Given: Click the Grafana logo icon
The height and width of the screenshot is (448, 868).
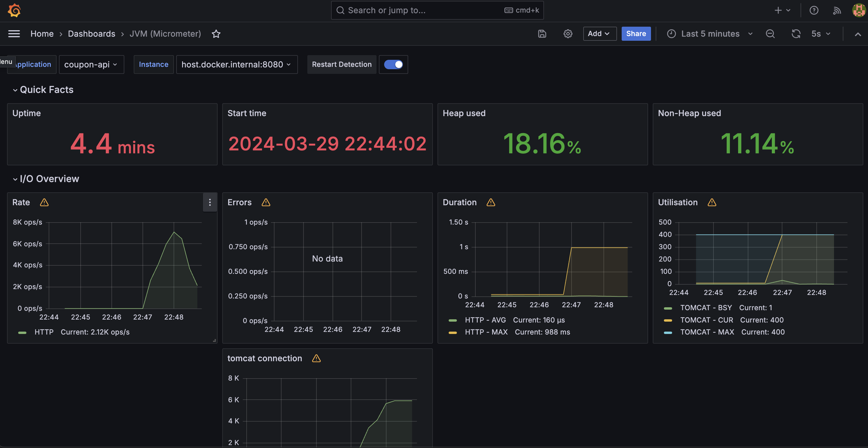Looking at the screenshot, I should point(14,10).
